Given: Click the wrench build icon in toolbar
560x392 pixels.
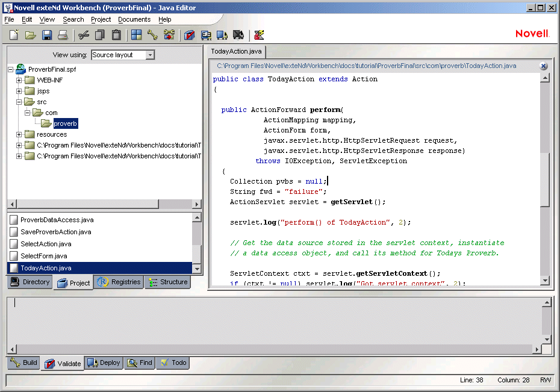Looking at the screenshot, I should (152, 35).
